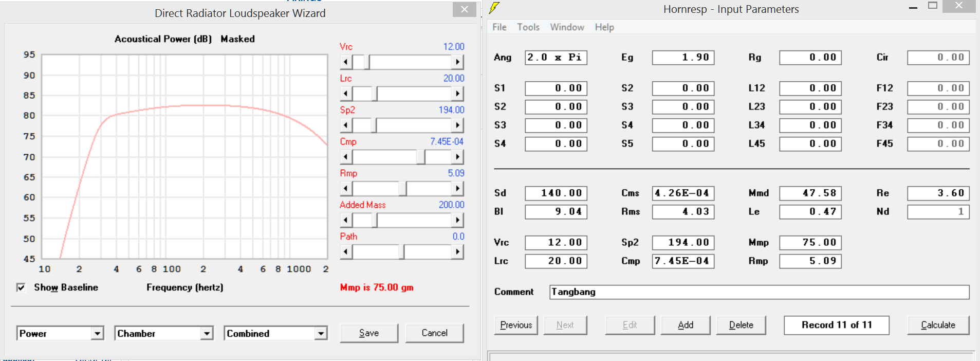This screenshot has height=361, width=980.
Task: Click the Delete record button
Action: pyautogui.click(x=741, y=325)
